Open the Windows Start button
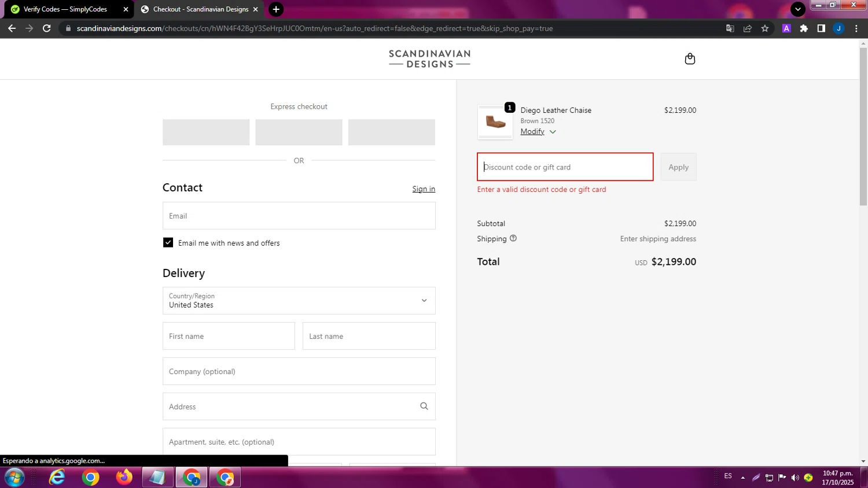The image size is (868, 488). pyautogui.click(x=14, y=478)
